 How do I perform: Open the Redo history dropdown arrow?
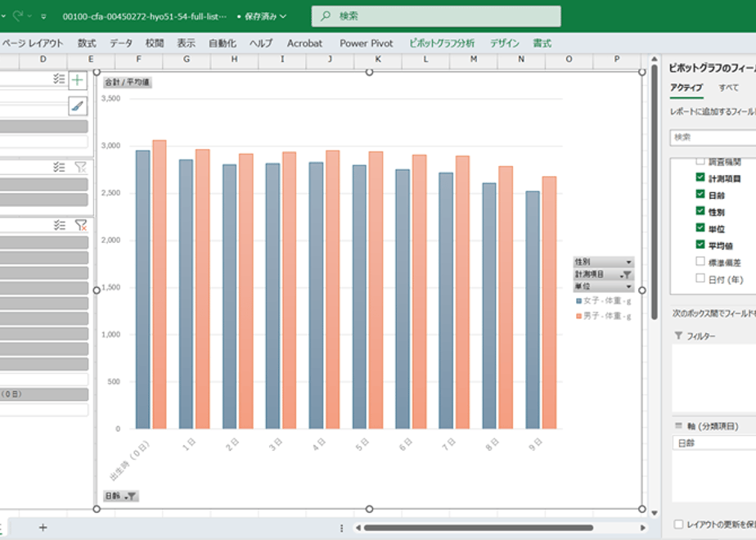coord(30,16)
